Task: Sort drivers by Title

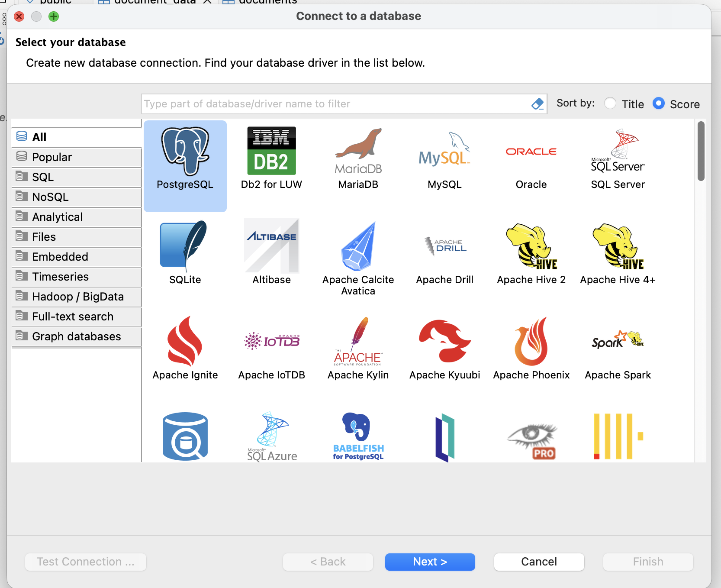Action: tap(610, 104)
